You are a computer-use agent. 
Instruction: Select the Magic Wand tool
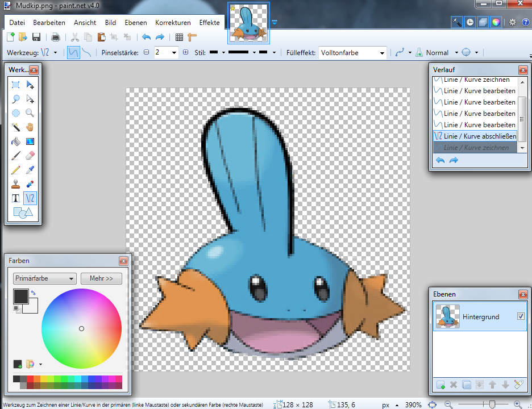pos(15,127)
